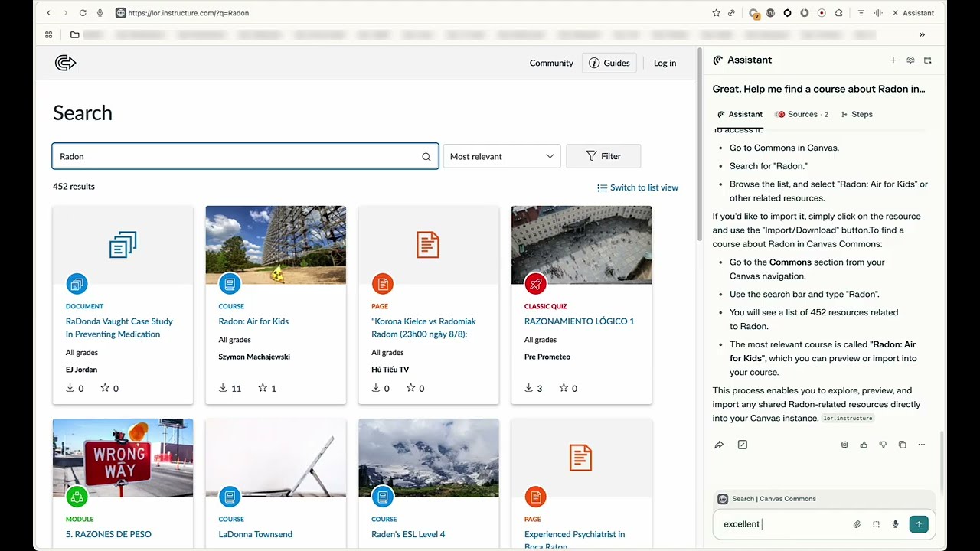Screen dimensions: 980x551
Task: Click the square icon left of thumbs up
Action: (x=844, y=445)
